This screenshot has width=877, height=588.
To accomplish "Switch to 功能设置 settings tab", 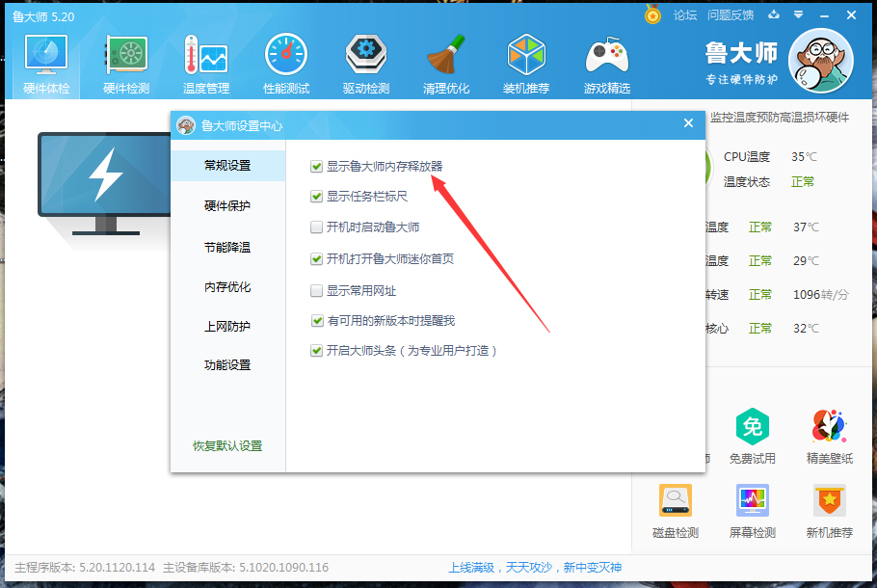I will tap(226, 364).
